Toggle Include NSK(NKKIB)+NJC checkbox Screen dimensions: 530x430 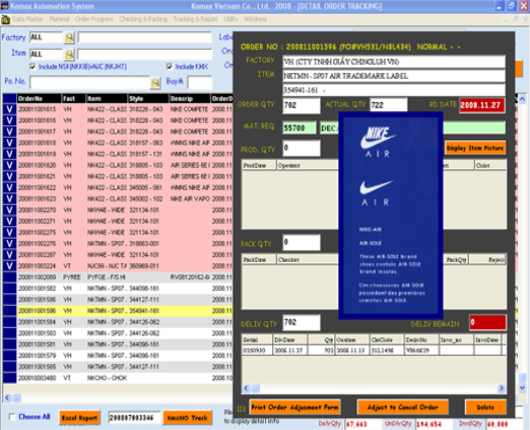33,67
